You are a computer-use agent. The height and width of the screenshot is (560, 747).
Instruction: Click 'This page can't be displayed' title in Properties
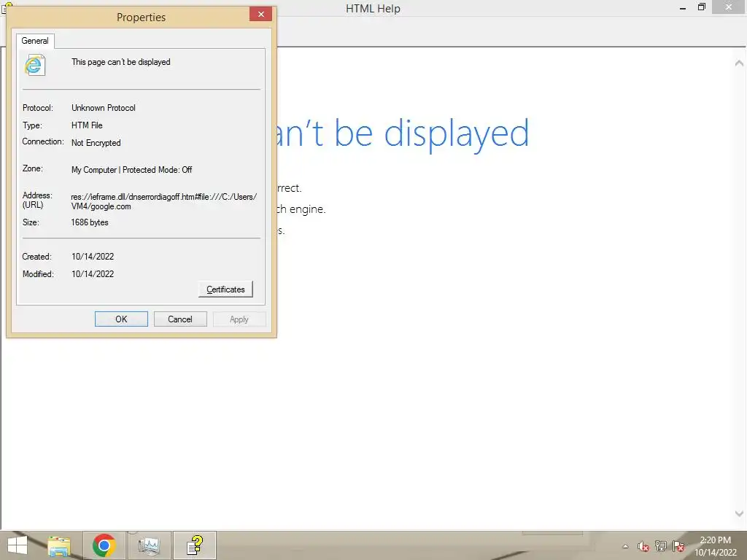coord(120,62)
